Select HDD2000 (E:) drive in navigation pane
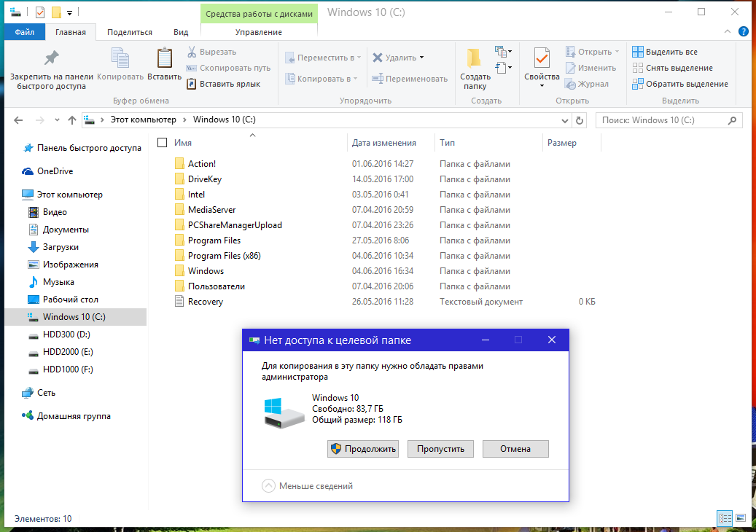756x532 pixels. [68, 352]
